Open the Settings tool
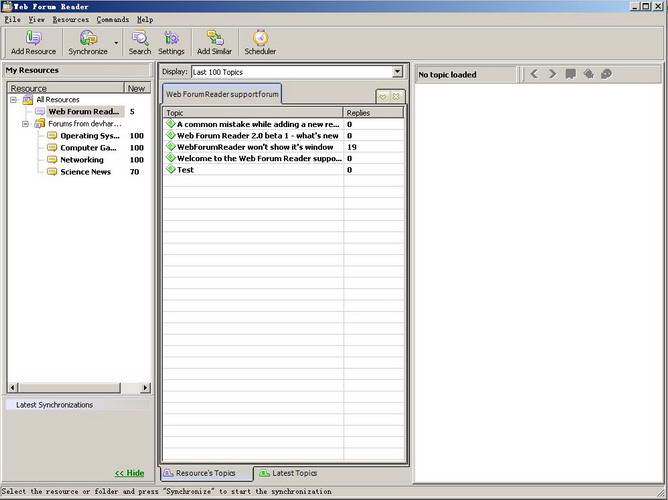 pyautogui.click(x=171, y=43)
